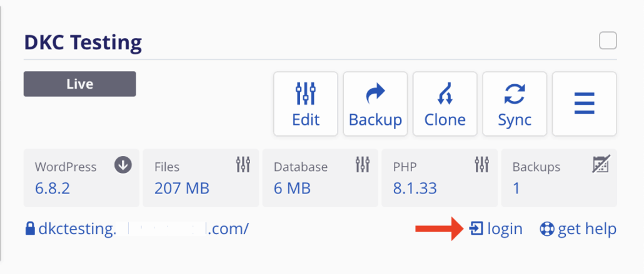
Task: Click the Backups schedule icon
Action: pos(600,165)
